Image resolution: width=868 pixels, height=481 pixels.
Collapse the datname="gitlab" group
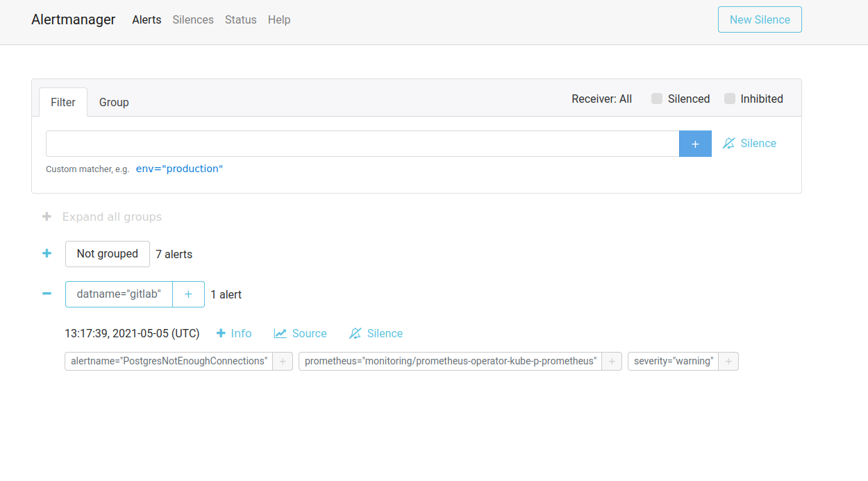point(47,294)
